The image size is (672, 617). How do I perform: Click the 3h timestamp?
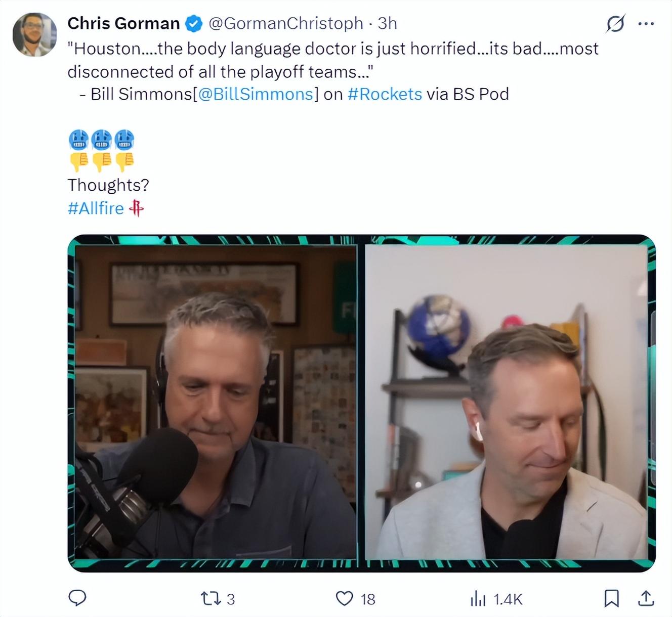point(387,23)
